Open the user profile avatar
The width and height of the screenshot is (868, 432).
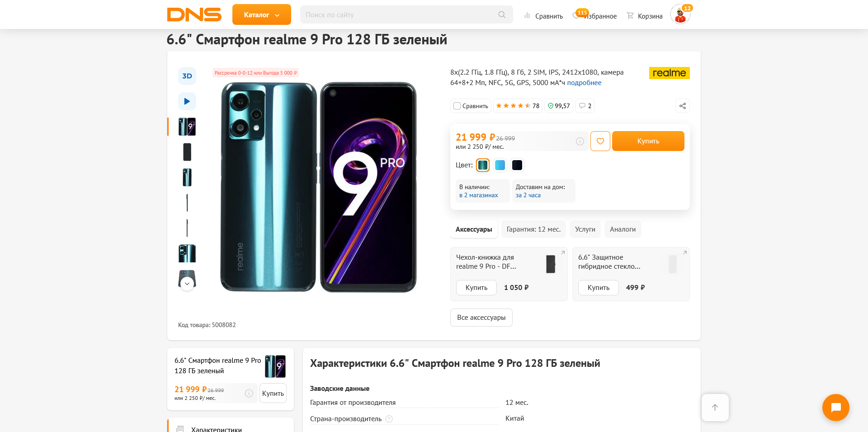[x=680, y=15]
